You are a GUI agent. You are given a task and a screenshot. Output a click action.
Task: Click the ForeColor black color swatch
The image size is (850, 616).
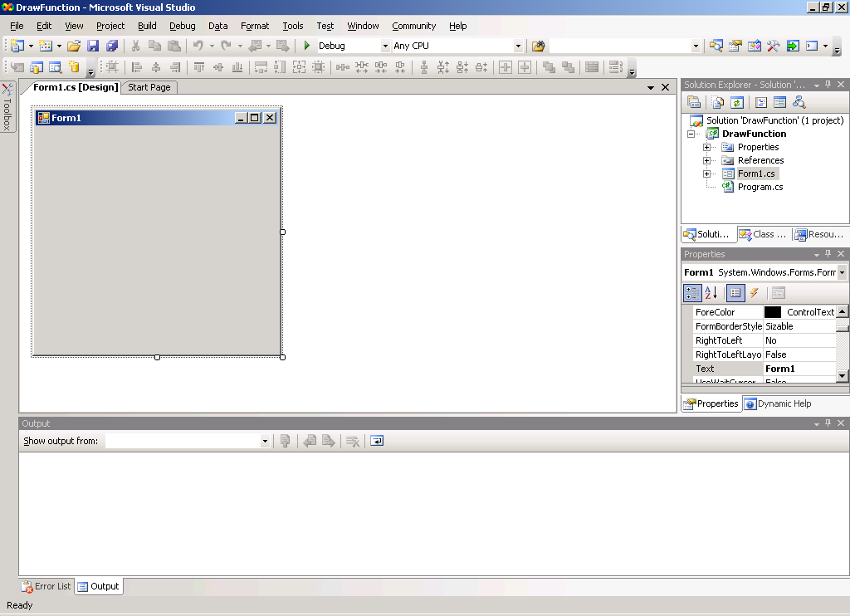click(773, 312)
